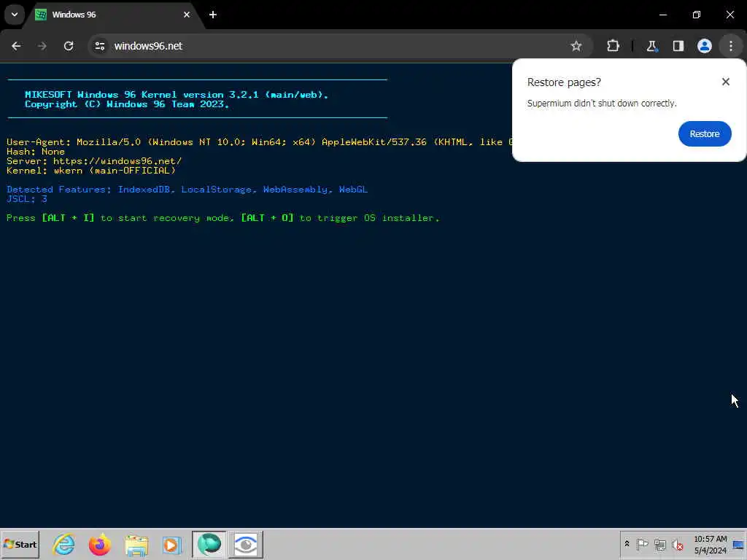Click the browser forward arrow

click(x=42, y=46)
